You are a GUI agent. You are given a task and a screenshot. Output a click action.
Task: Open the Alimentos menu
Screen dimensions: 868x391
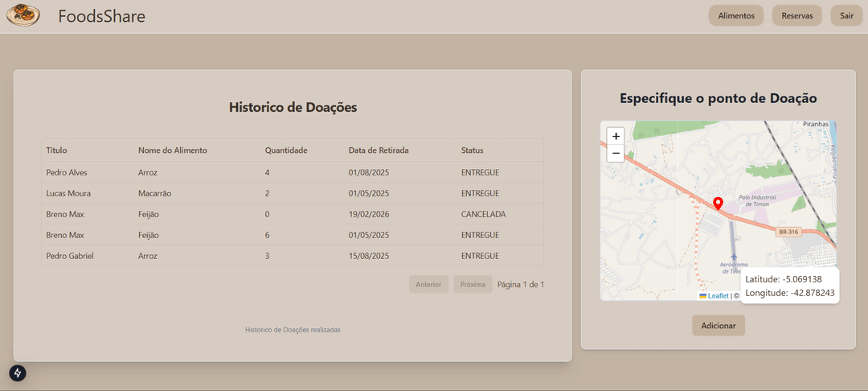click(735, 15)
